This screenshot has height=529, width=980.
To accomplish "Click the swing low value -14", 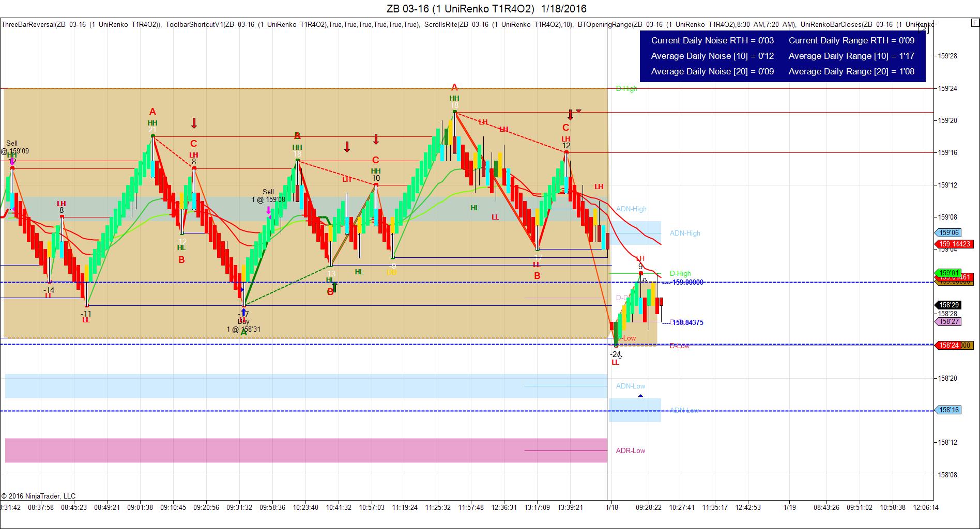I will [49, 290].
